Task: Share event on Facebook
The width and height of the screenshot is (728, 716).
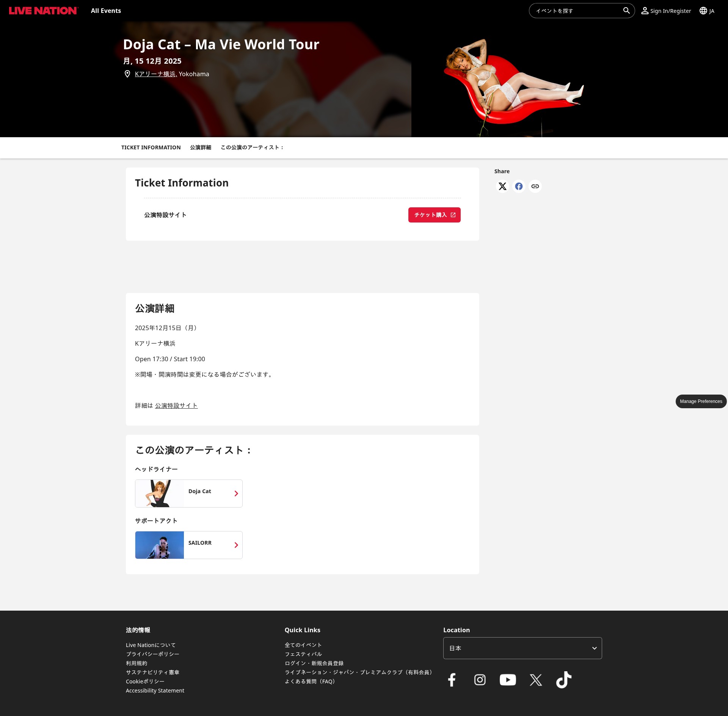Action: tap(519, 186)
